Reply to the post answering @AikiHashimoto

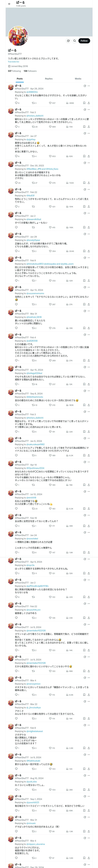[x=16, y=405]
